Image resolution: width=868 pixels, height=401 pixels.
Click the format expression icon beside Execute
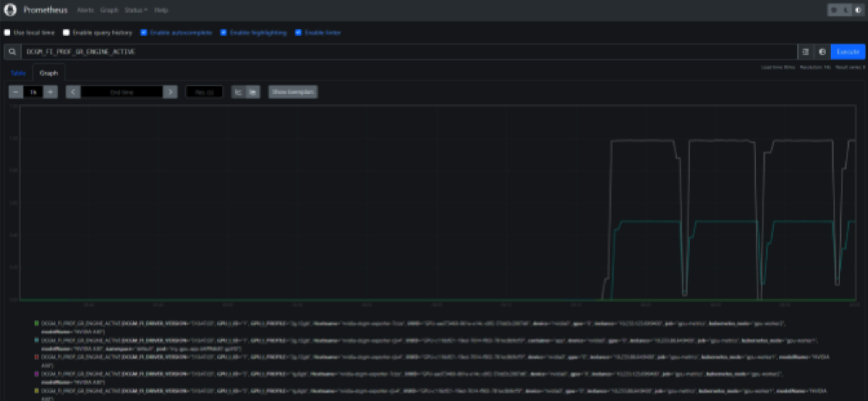[805, 52]
